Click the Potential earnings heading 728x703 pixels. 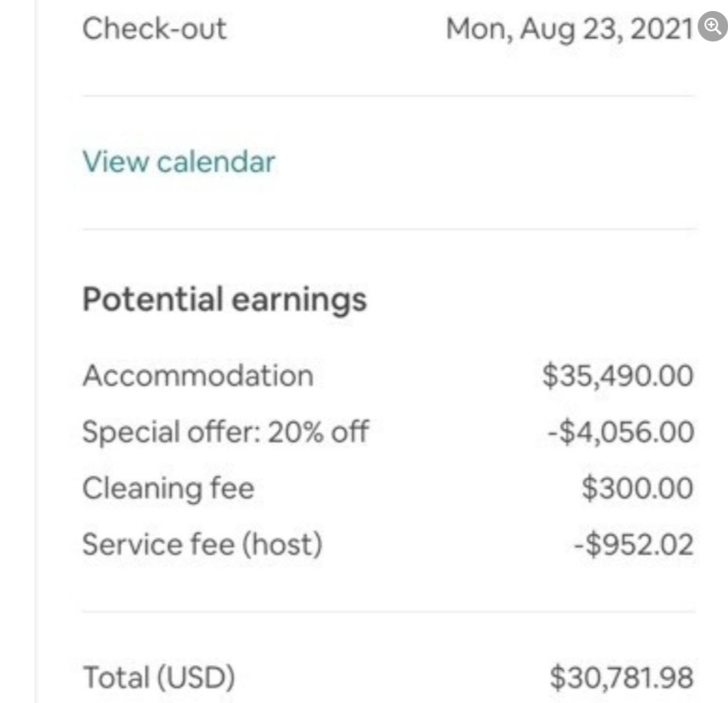224,300
